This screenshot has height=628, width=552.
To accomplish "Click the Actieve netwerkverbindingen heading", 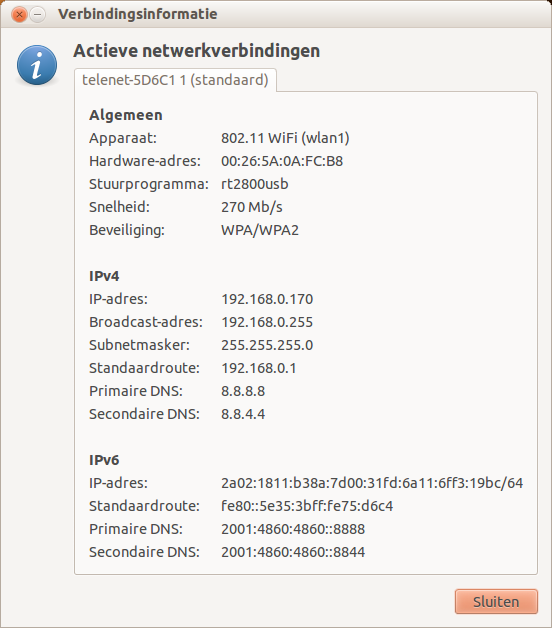I will click(x=197, y=51).
